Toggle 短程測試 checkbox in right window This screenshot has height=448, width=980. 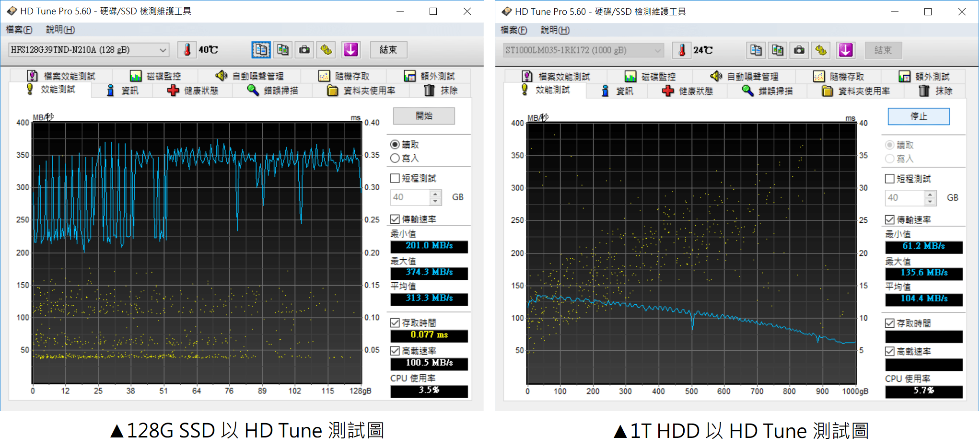coord(890,179)
